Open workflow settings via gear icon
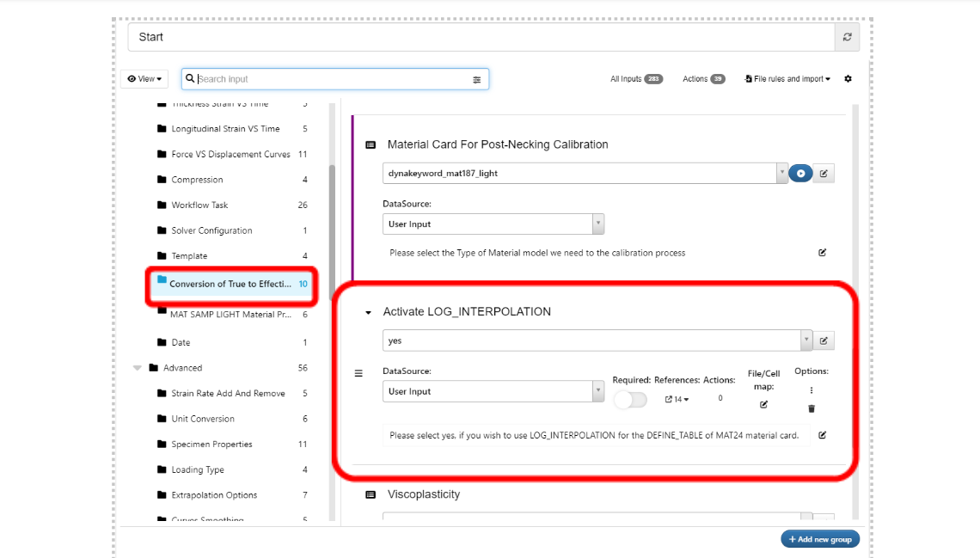Image resolution: width=980 pixels, height=558 pixels. coord(848,78)
